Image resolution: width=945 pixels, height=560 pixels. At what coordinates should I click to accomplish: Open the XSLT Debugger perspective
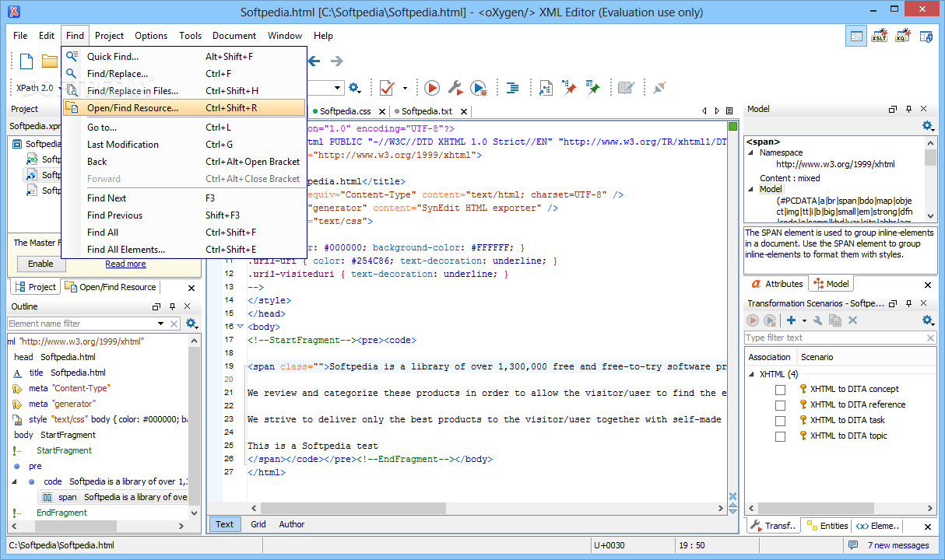click(880, 36)
